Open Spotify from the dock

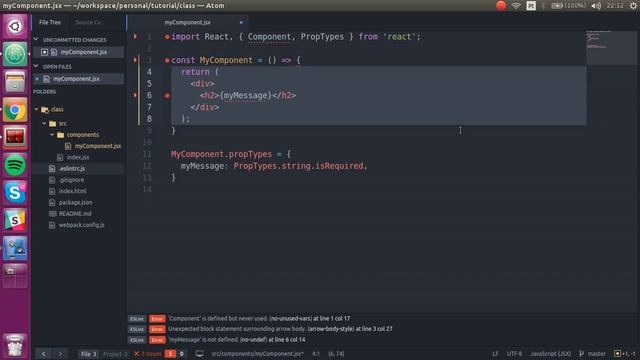click(x=15, y=165)
